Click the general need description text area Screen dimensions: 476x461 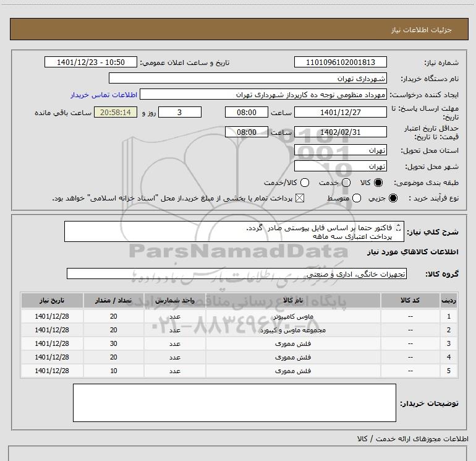[234, 231]
